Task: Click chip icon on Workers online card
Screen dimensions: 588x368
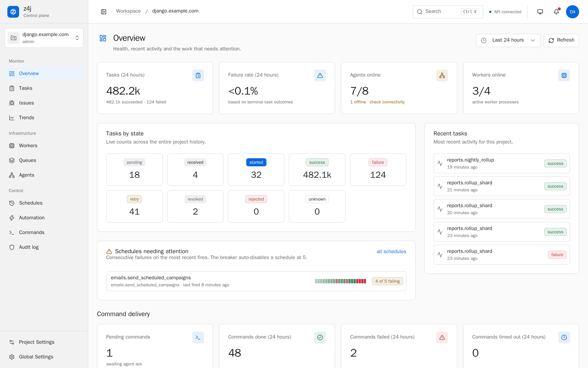Action: tap(564, 75)
